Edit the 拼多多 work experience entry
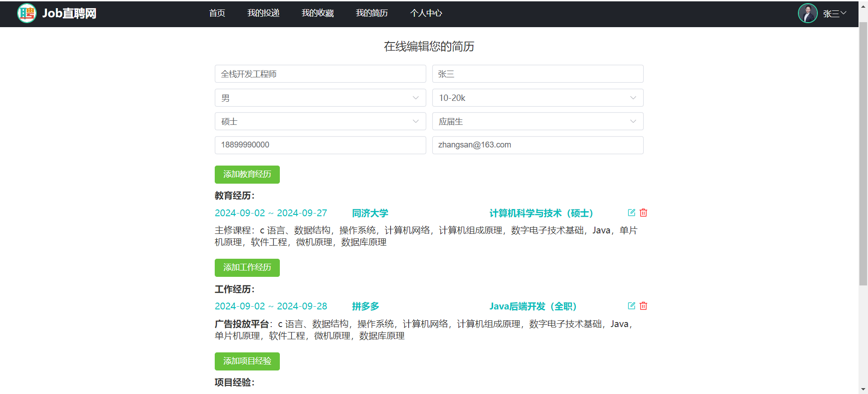The height and width of the screenshot is (394, 868). pyautogui.click(x=632, y=306)
